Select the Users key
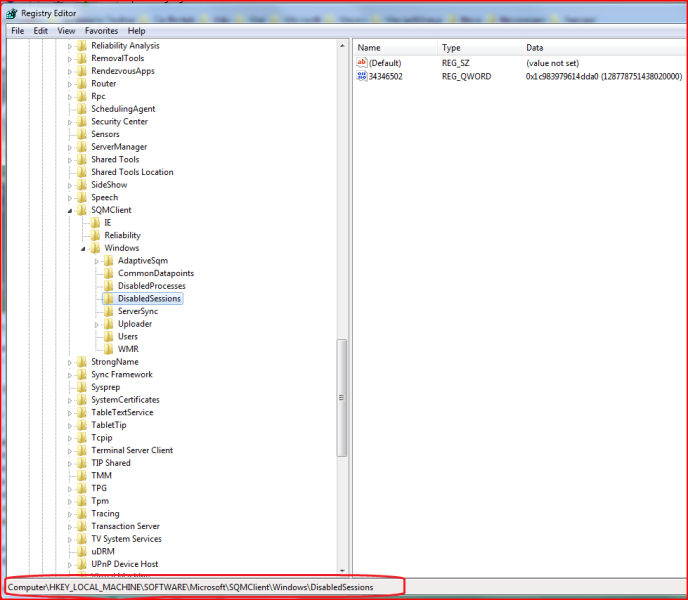688x600 pixels. pyautogui.click(x=128, y=337)
